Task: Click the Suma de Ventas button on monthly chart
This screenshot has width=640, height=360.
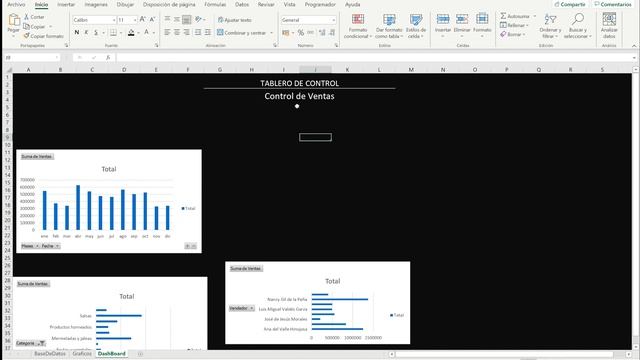Action: 37,156
